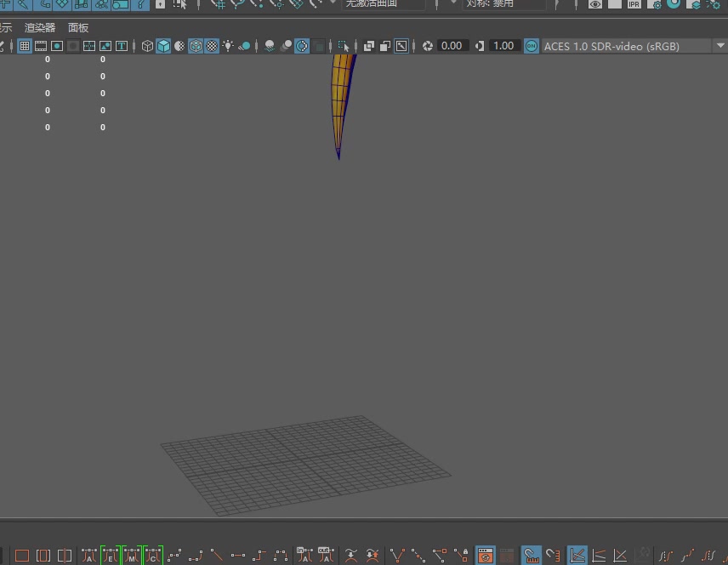Click the exposure value field 0.00

point(452,46)
